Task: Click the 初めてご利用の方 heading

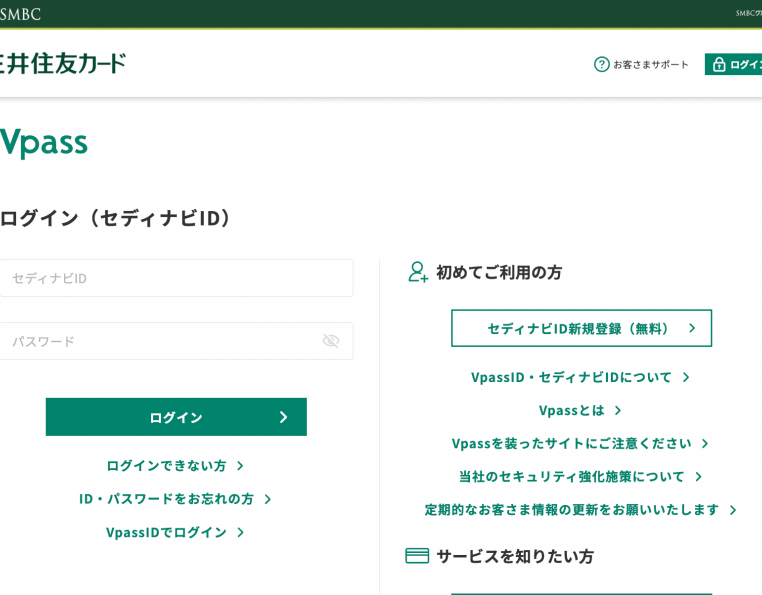Action: [499, 272]
